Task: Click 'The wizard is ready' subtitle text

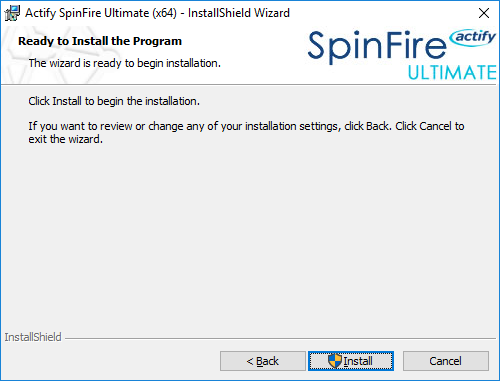Action: [x=125, y=63]
